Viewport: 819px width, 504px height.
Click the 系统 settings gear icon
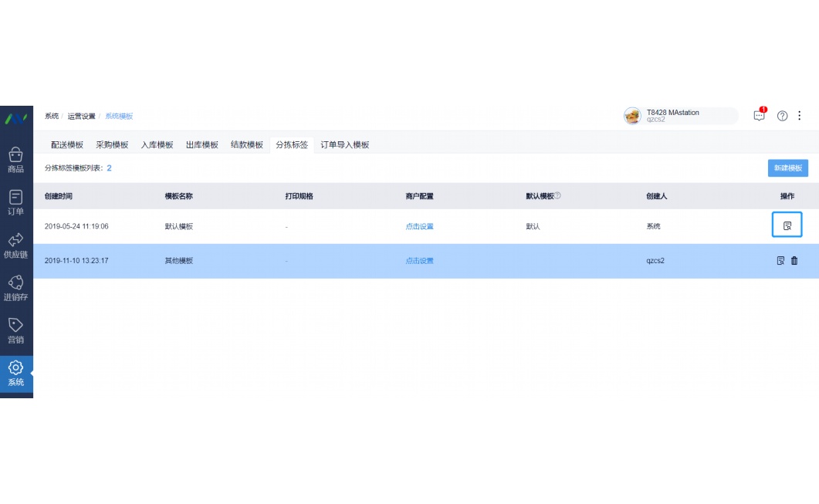click(15, 374)
